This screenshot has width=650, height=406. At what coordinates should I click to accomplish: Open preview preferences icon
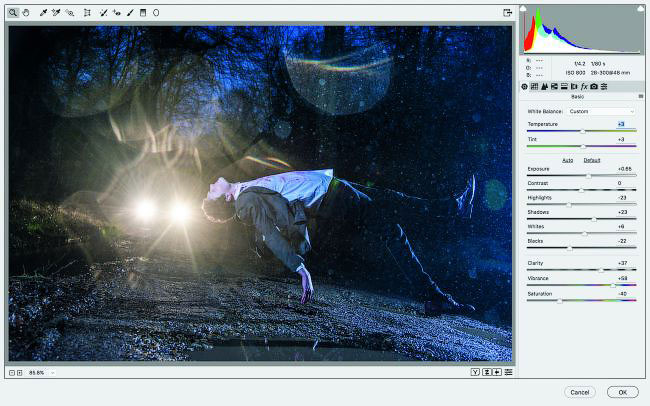508,372
